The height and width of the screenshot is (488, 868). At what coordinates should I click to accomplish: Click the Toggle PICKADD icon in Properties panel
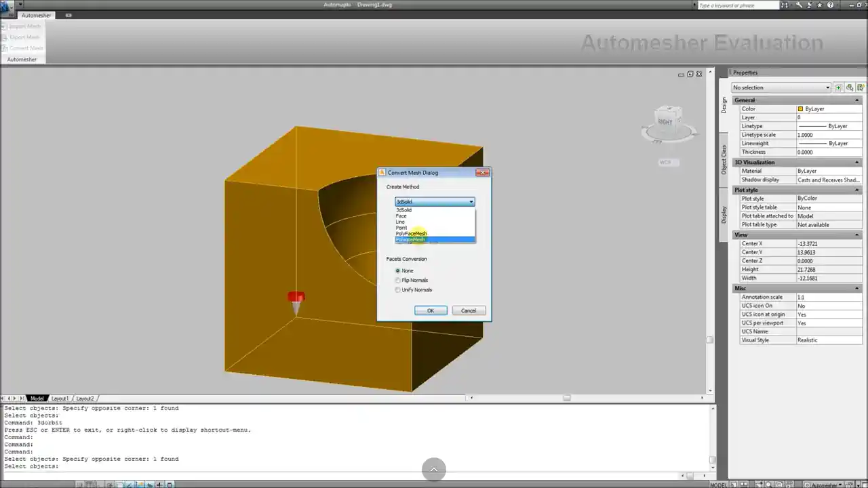point(839,87)
